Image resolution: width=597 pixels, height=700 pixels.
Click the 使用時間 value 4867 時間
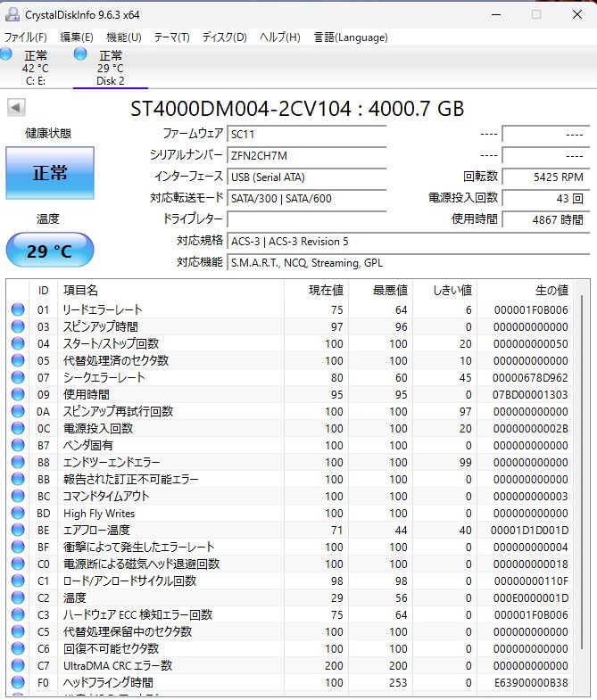pyautogui.click(x=546, y=219)
